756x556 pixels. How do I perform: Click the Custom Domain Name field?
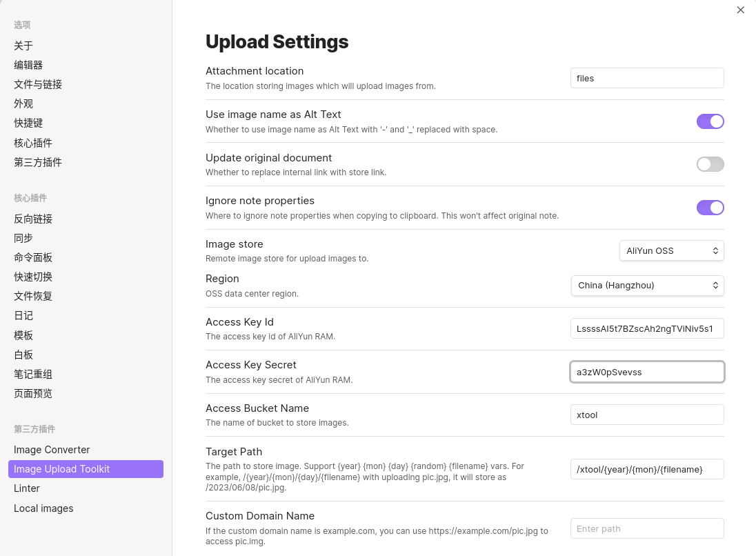[647, 528]
